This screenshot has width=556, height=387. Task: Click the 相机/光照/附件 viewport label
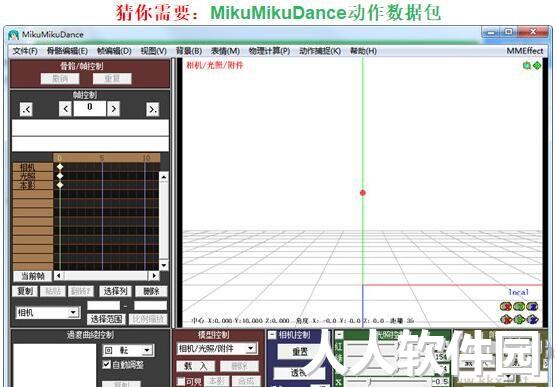[x=215, y=65]
